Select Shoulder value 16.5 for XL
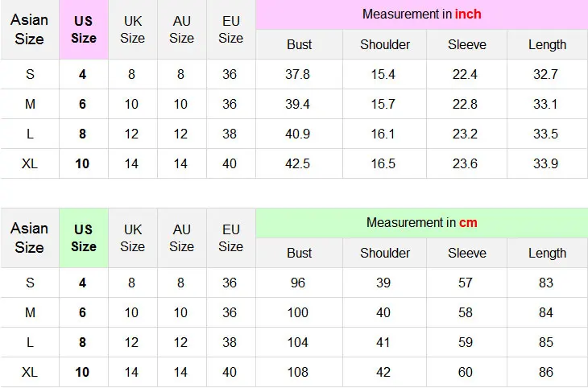 [383, 163]
